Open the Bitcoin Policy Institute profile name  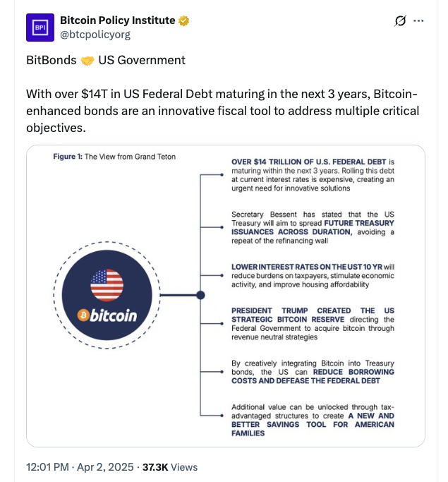(x=119, y=20)
